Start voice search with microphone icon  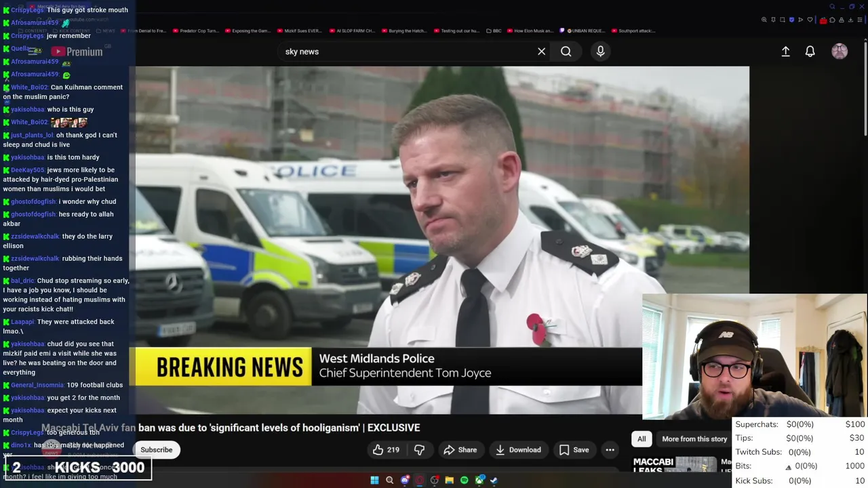click(x=600, y=52)
